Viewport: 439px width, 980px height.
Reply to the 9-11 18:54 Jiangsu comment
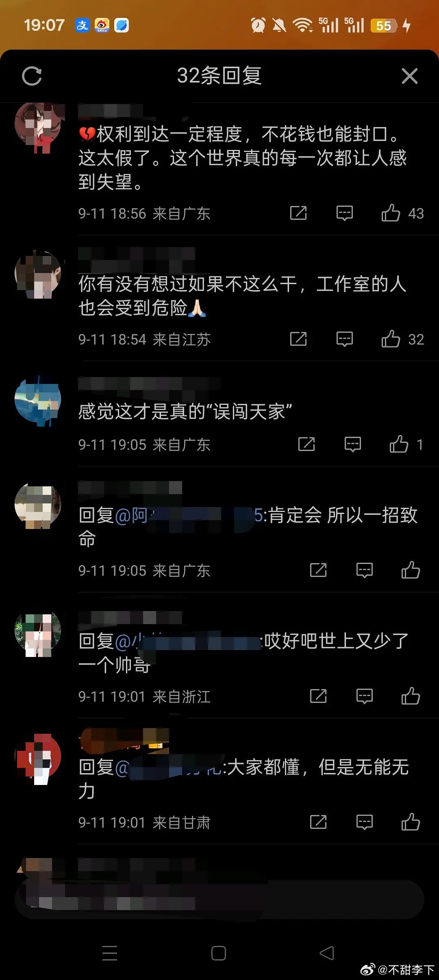(345, 339)
